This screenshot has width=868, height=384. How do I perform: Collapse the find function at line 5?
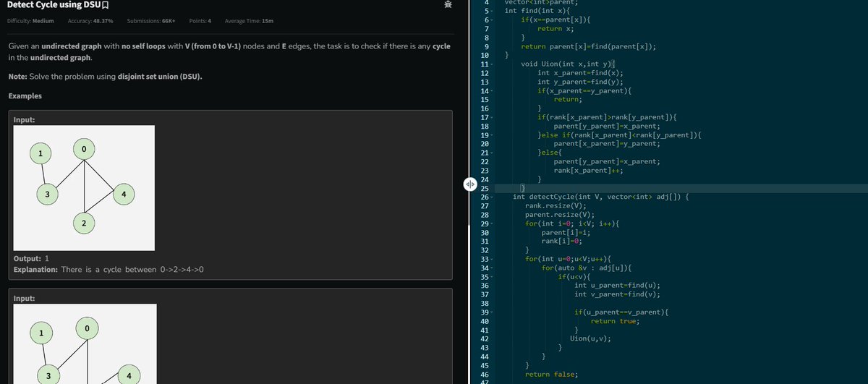[492, 11]
